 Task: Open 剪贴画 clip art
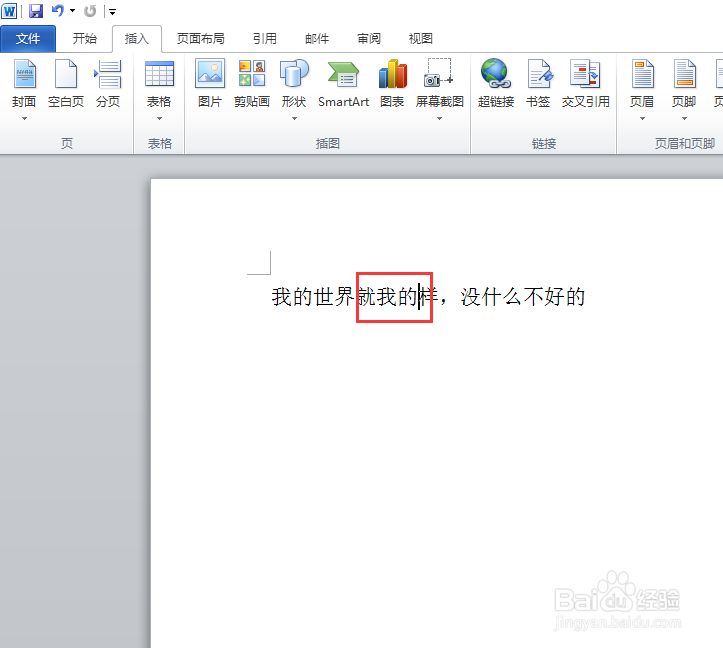pos(251,84)
